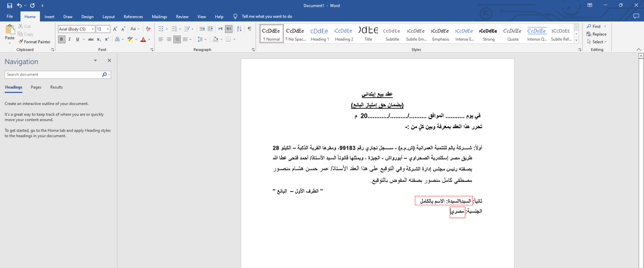Cut the selected text

24,26
